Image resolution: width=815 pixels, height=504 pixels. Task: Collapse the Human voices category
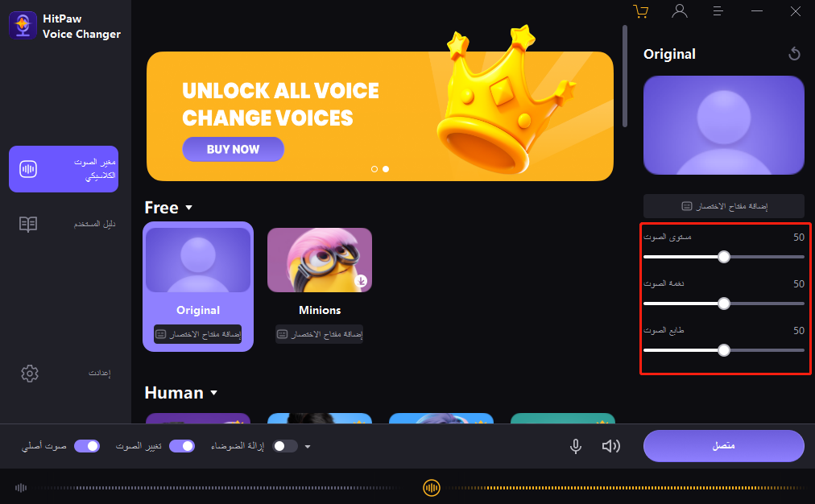(213, 393)
